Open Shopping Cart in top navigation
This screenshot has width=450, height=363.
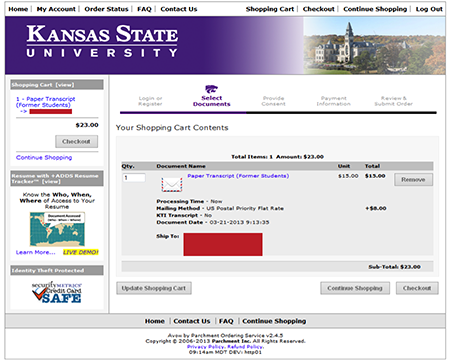click(x=270, y=9)
